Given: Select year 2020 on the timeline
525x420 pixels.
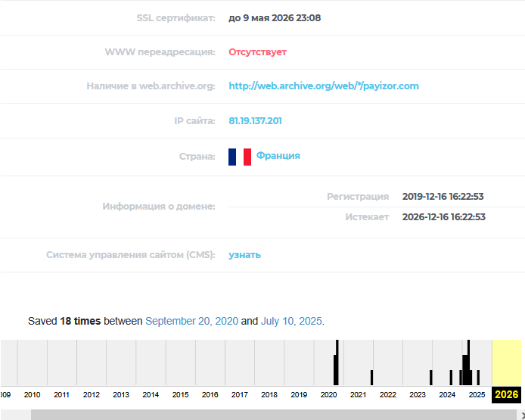Looking at the screenshot, I should click(328, 394).
